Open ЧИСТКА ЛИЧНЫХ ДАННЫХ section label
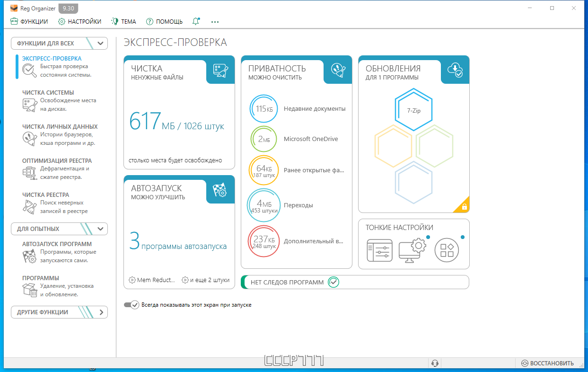588x372 pixels. (60, 127)
